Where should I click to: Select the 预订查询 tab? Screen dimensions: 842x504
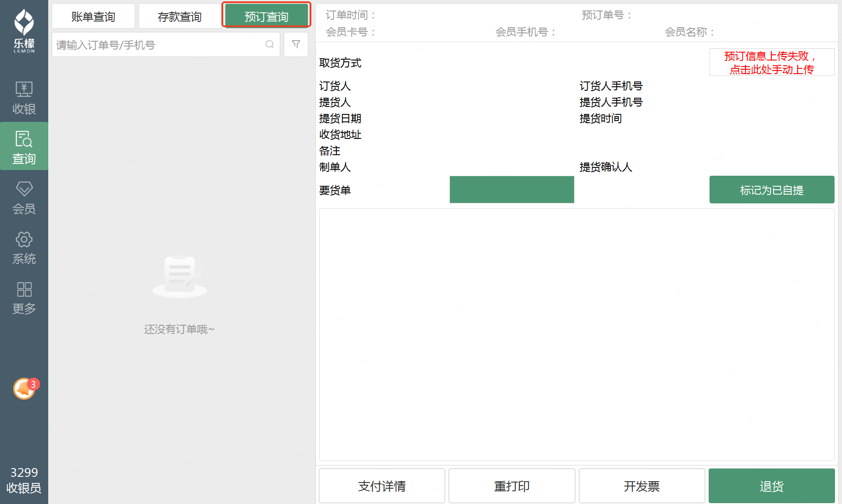[x=266, y=16]
